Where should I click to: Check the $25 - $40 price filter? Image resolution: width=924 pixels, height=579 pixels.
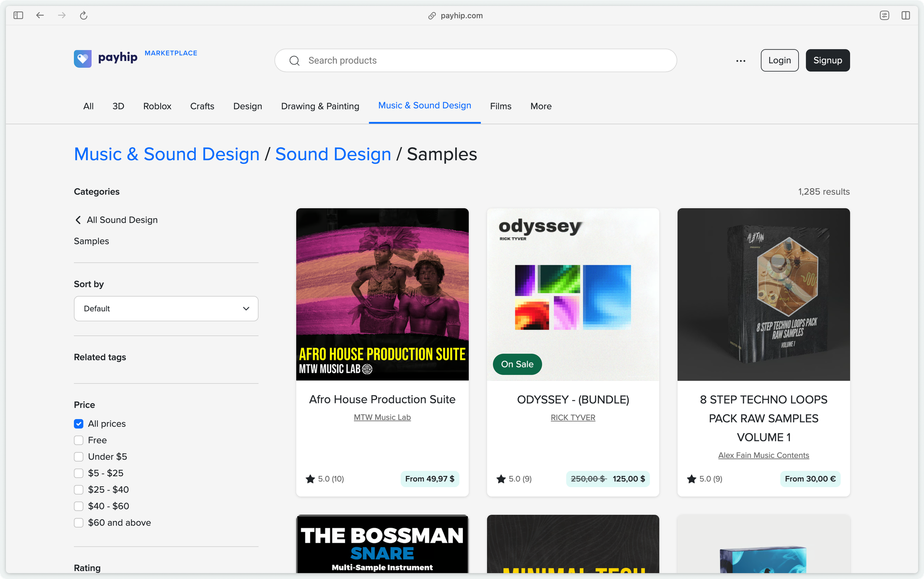(x=79, y=490)
